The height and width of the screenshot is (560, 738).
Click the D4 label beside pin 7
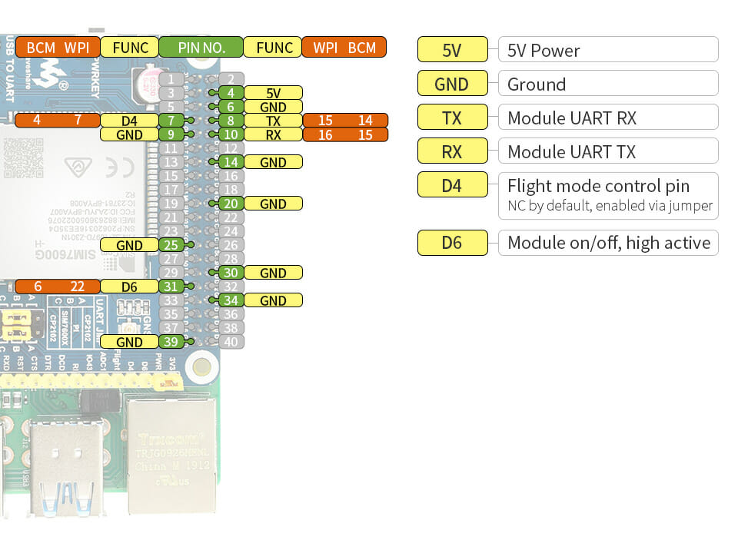[129, 121]
